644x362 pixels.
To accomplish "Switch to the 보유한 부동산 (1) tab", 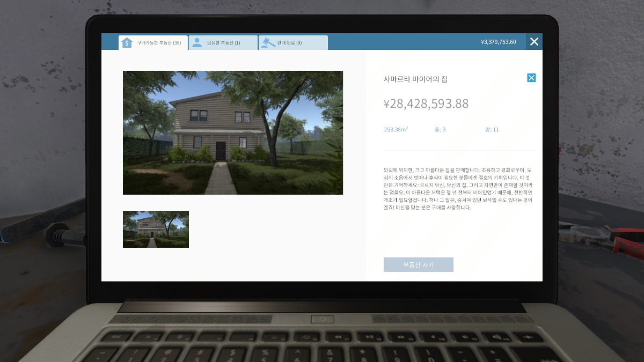I will 223,43.
